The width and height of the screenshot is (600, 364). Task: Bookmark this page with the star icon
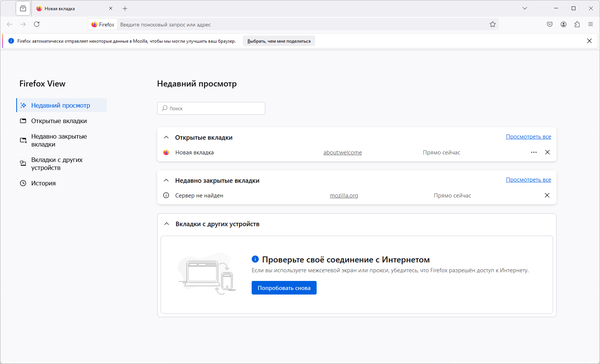(493, 25)
